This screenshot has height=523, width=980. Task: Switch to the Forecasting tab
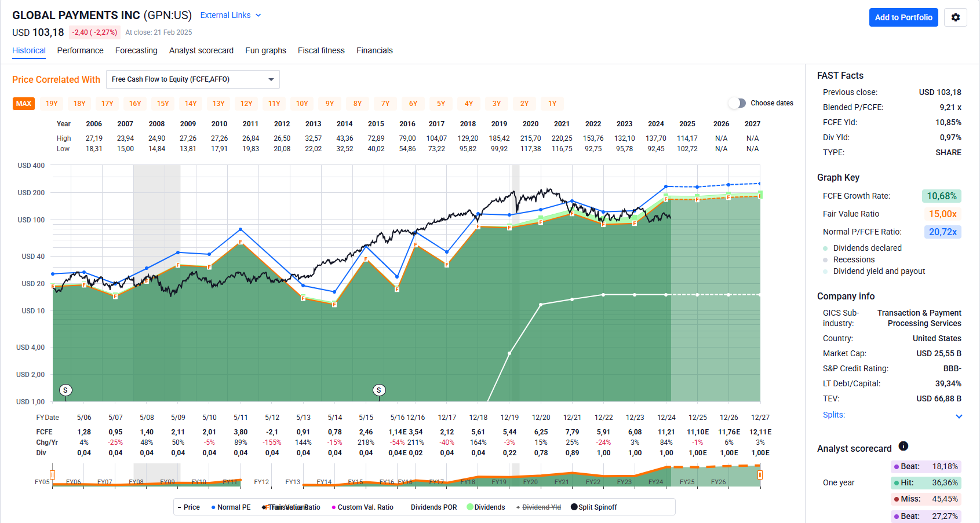[x=136, y=50]
